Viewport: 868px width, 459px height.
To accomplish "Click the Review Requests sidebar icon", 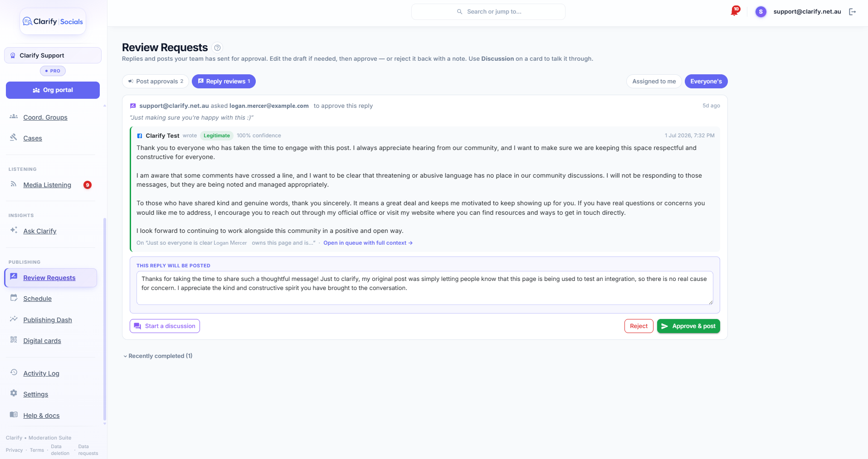I will click(x=14, y=276).
